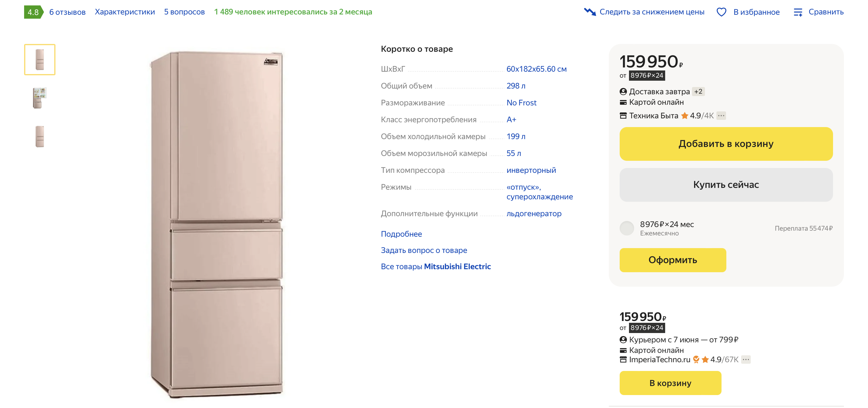This screenshot has width=868, height=408.
Task: Click the verified badge next to ImperiaTechno.ru
Action: (x=696, y=360)
